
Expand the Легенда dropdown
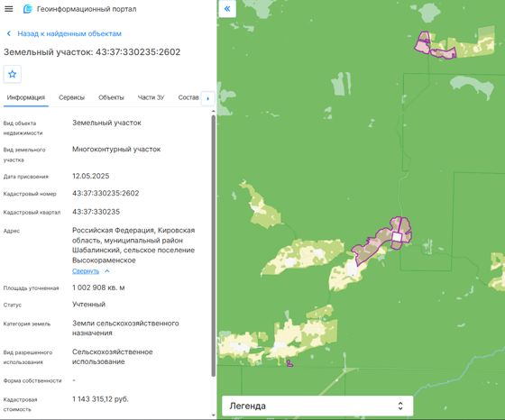tap(317, 406)
